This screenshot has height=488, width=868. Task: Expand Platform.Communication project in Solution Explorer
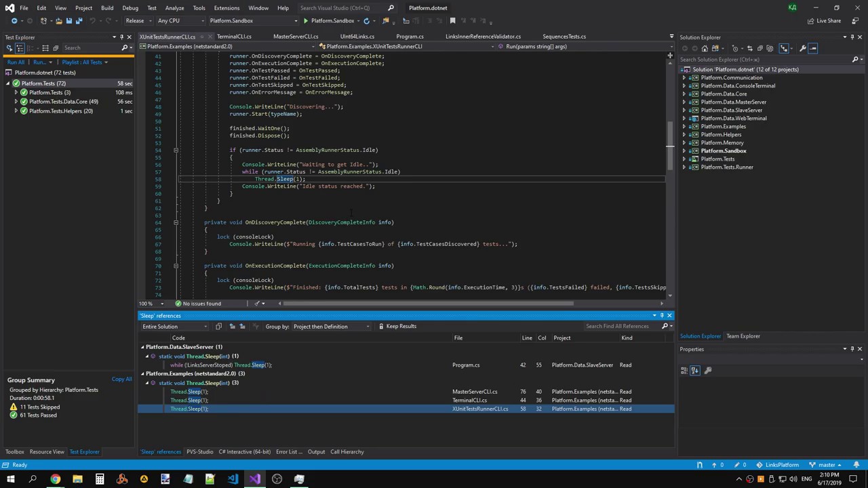pos(684,78)
